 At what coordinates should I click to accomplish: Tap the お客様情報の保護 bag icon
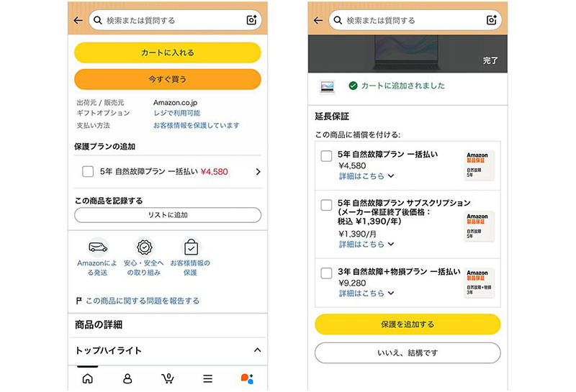[191, 247]
